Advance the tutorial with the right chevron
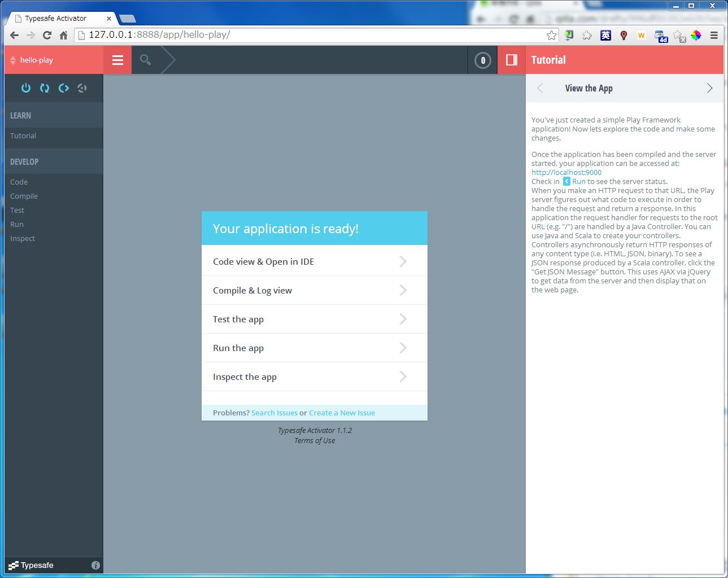Viewport: 728px width, 578px height. [710, 88]
